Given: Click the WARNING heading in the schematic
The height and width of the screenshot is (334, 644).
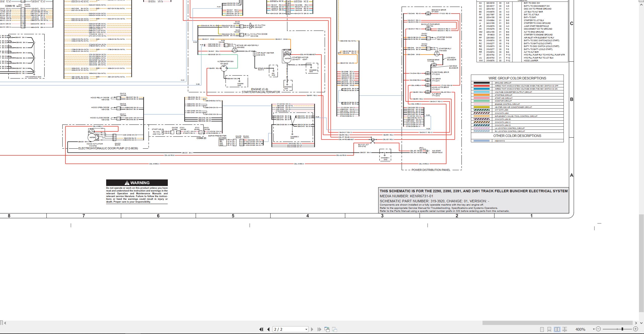Looking at the screenshot, I should click(137, 183).
